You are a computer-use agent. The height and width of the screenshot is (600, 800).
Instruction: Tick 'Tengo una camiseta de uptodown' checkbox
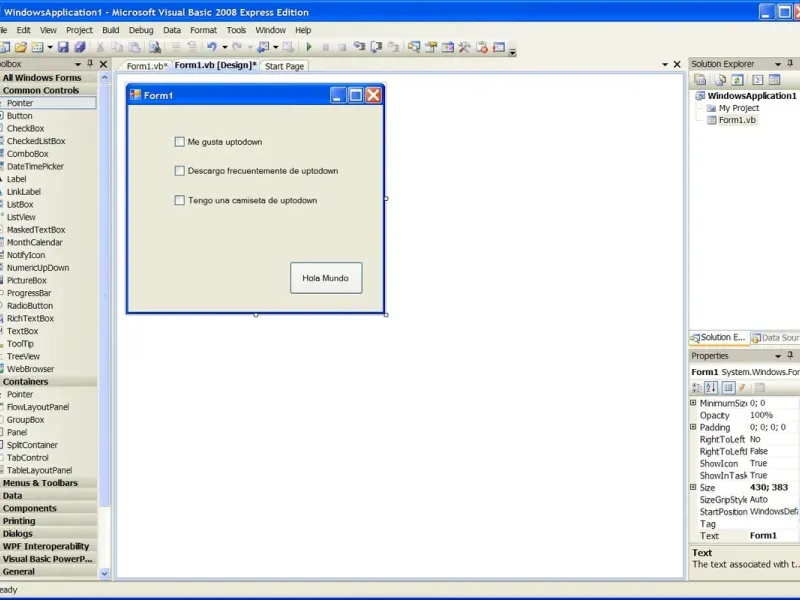point(180,201)
